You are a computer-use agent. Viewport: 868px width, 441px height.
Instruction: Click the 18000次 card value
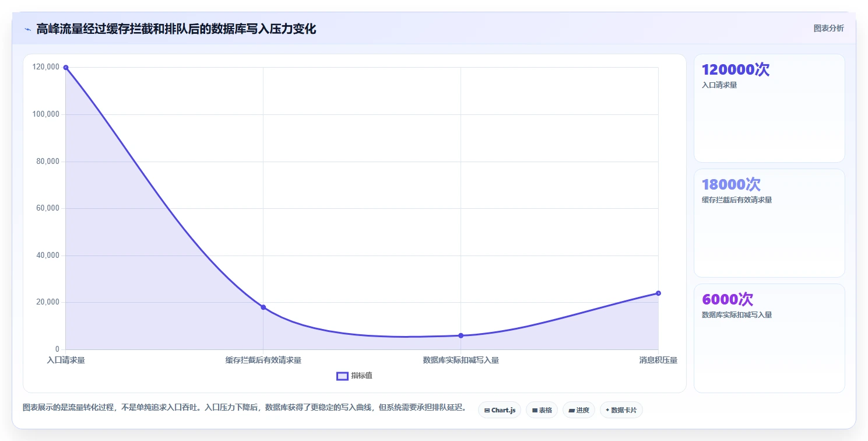click(x=731, y=185)
